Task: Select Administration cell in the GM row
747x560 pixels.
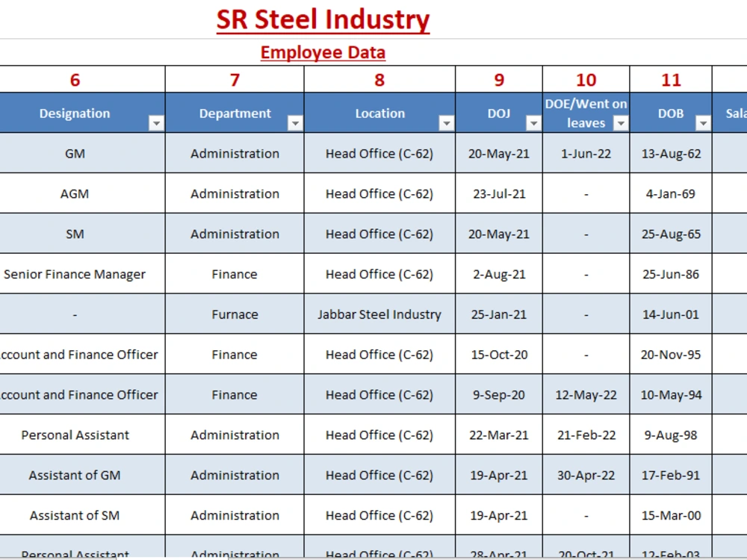Action: click(235, 153)
